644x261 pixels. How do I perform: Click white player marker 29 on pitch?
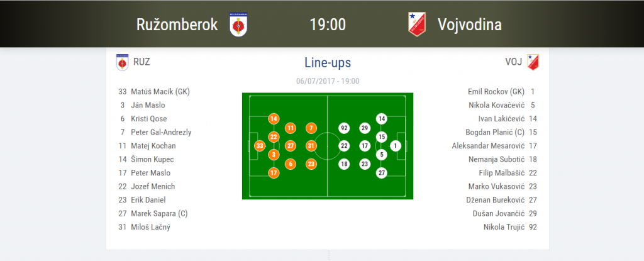tap(364, 128)
